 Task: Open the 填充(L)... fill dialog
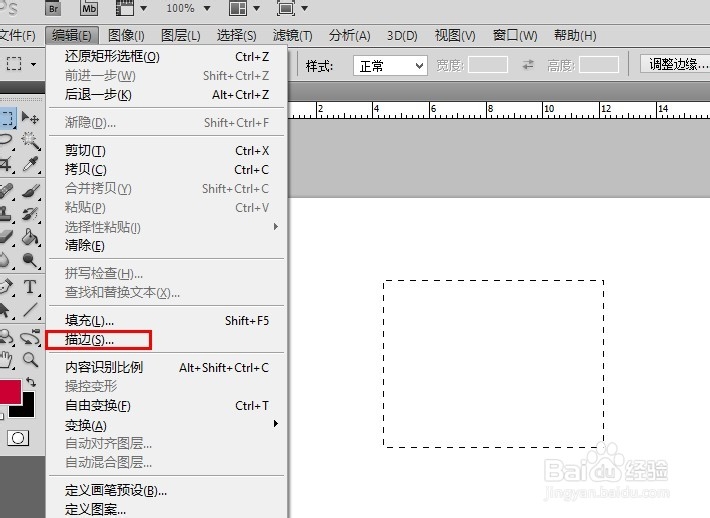(x=167, y=321)
